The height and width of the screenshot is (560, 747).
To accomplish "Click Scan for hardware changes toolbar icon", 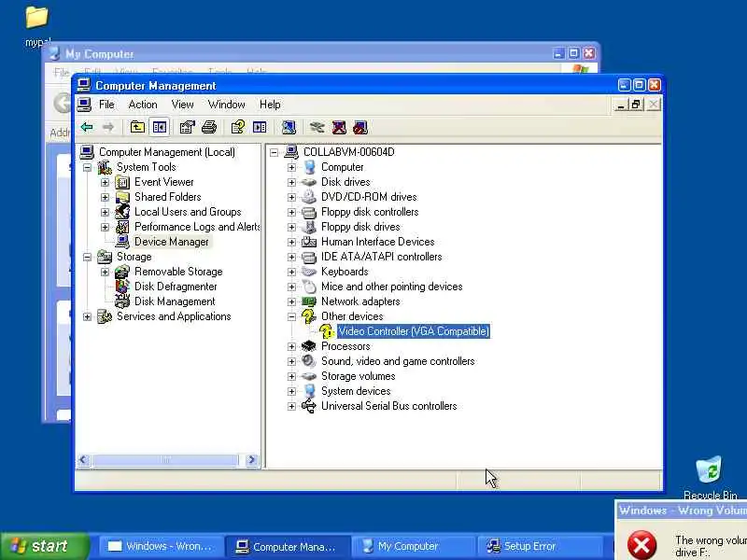I will 289,127.
